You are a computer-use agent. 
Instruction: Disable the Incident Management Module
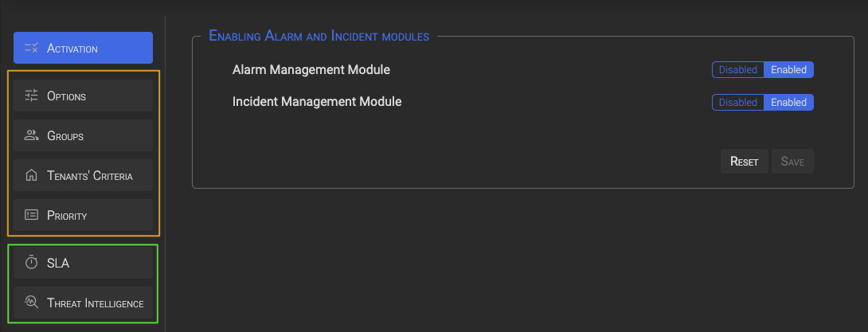click(x=737, y=102)
